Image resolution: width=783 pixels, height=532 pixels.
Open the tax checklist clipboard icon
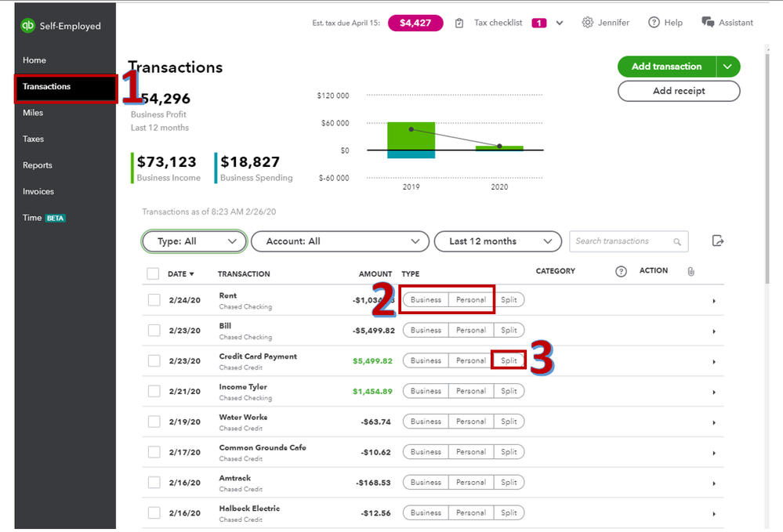tap(459, 23)
